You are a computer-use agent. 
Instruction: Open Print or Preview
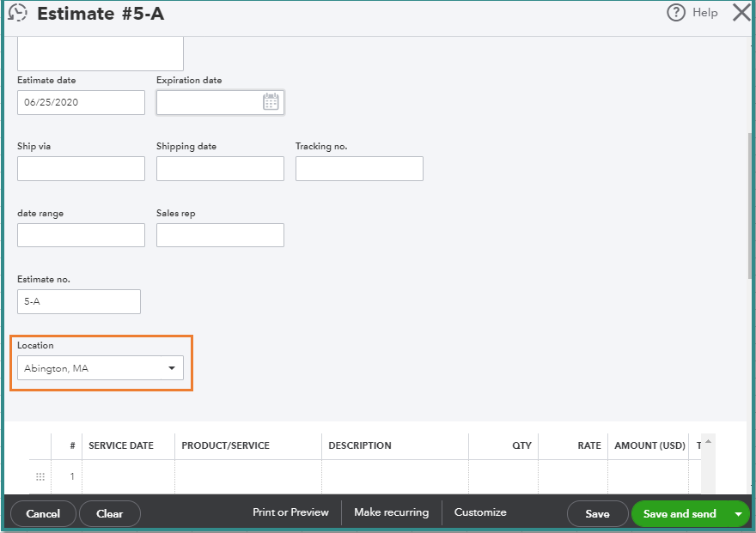tap(290, 512)
